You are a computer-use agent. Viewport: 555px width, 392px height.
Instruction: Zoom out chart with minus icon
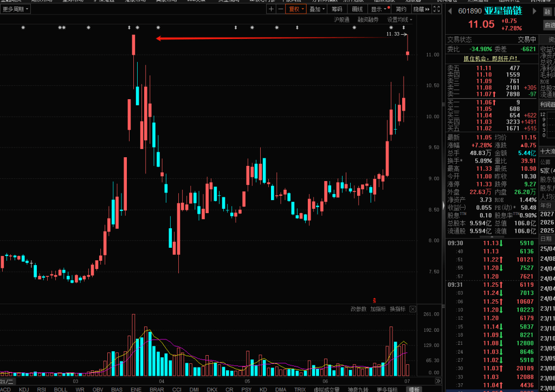pyautogui.click(x=281, y=9)
